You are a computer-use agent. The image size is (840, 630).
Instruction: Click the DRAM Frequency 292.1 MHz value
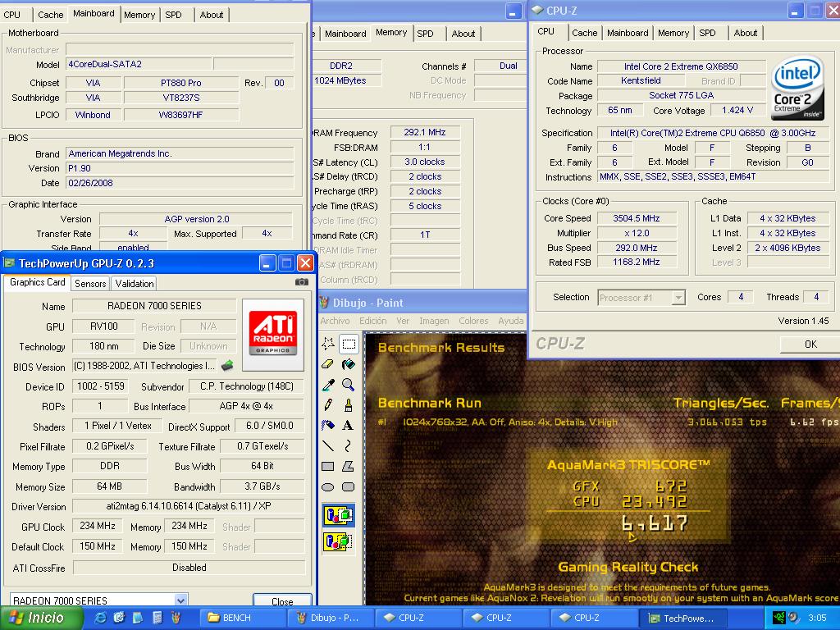[x=425, y=132]
